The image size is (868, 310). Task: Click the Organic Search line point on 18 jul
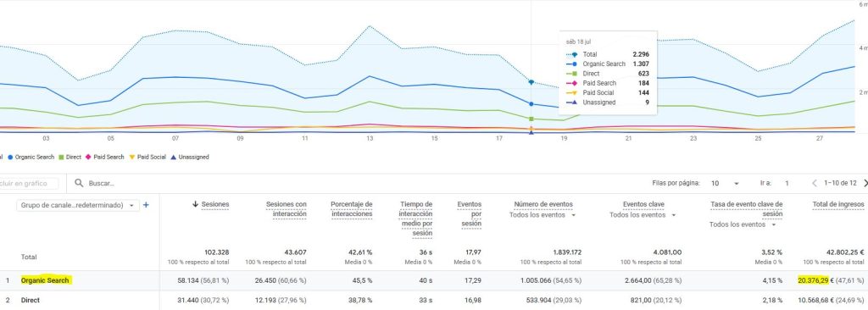click(x=531, y=104)
